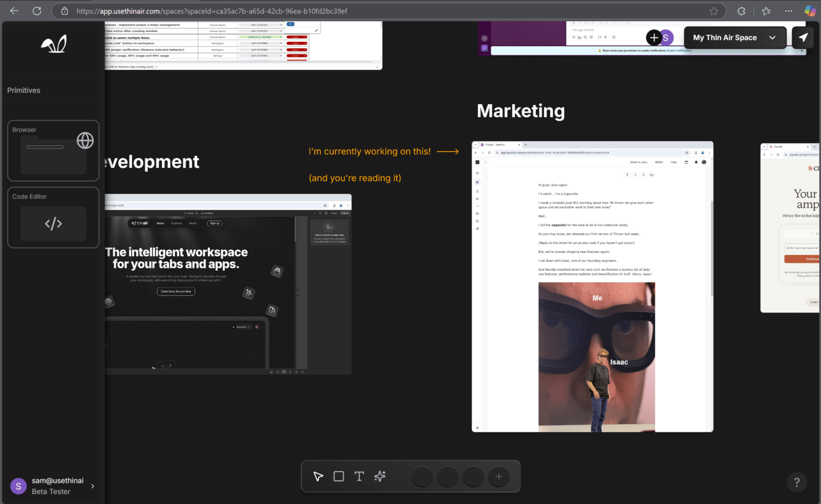Click 'Claim Early Access Now' in embedded site
Viewport: 821px width, 504px height.
176,291
